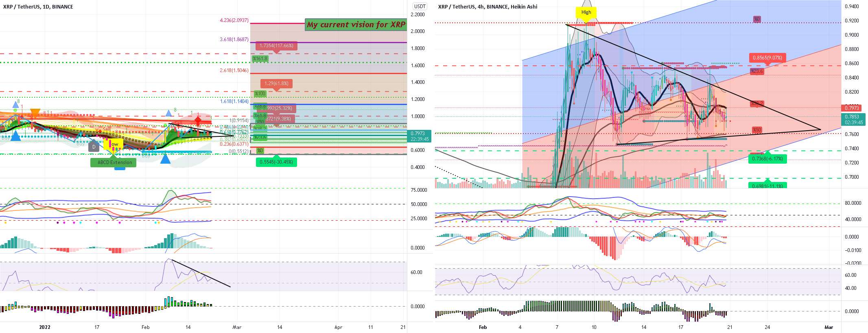868x333 pixels.
Task: Select the 3.618(1.8687) Fibonacci label
Action: [x=234, y=39]
